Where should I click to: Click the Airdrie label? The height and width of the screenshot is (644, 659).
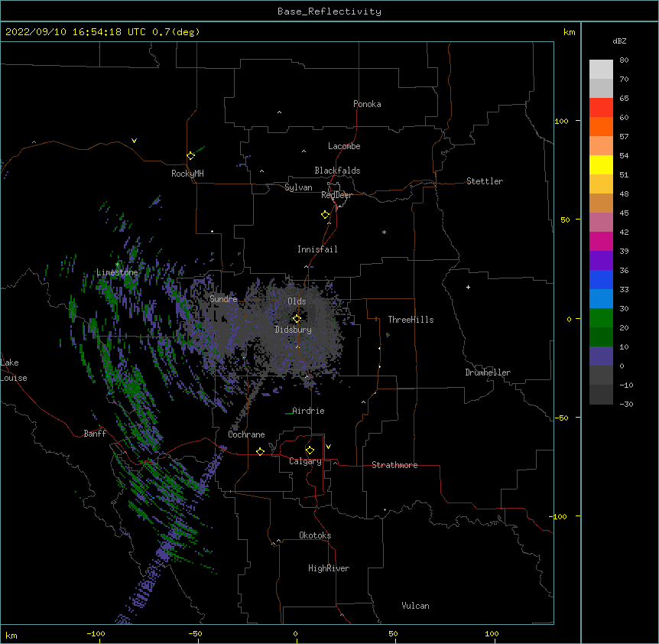(308, 411)
